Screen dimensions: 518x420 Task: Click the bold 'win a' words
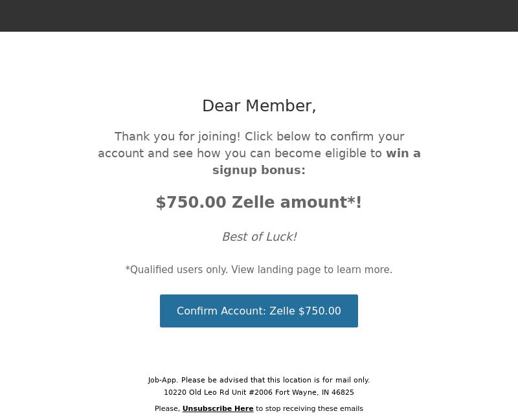click(x=403, y=153)
